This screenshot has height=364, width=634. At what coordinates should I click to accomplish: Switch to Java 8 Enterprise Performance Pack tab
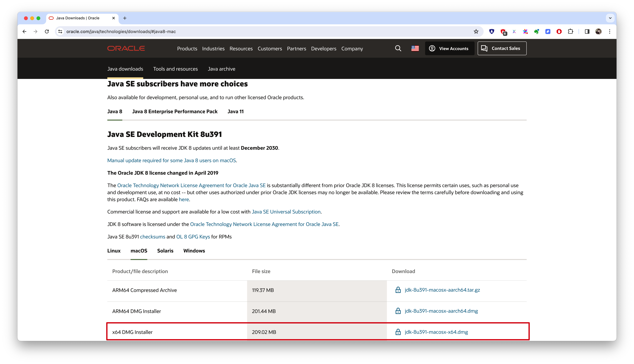click(175, 112)
